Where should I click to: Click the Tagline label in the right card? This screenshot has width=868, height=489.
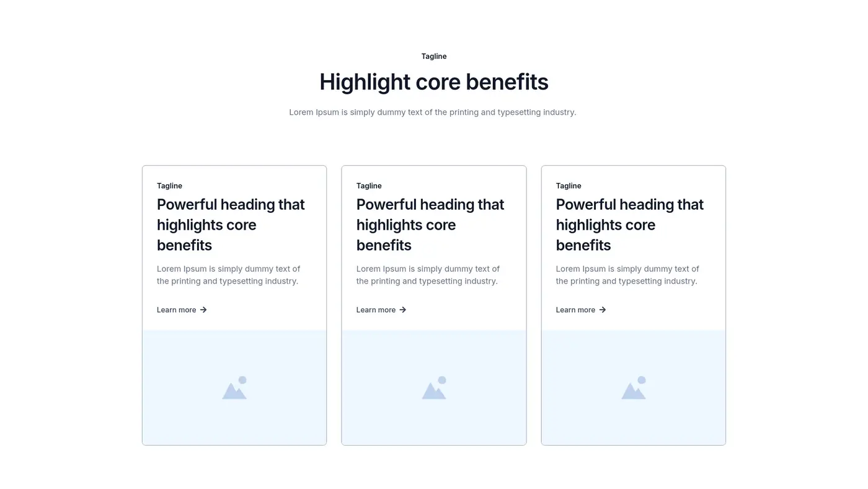pos(569,186)
